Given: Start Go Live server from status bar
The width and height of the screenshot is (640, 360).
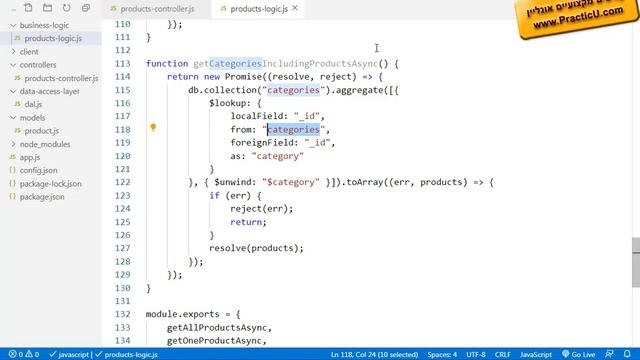Looking at the screenshot, I should pyautogui.click(x=578, y=354).
